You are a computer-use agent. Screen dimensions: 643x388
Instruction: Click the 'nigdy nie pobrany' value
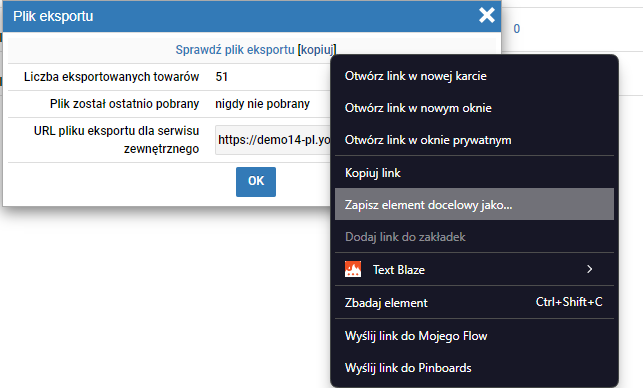262,104
